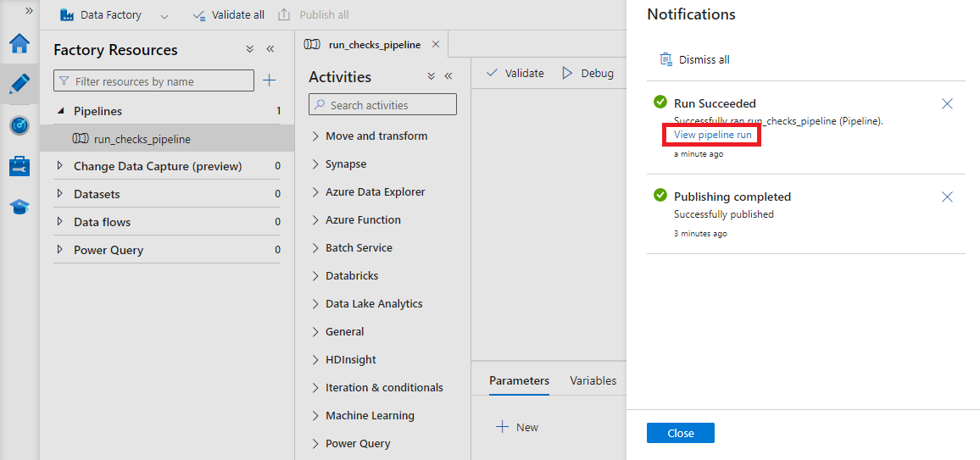The image size is (980, 460).
Task: Click the Run Succeeded green check icon
Action: (x=660, y=102)
